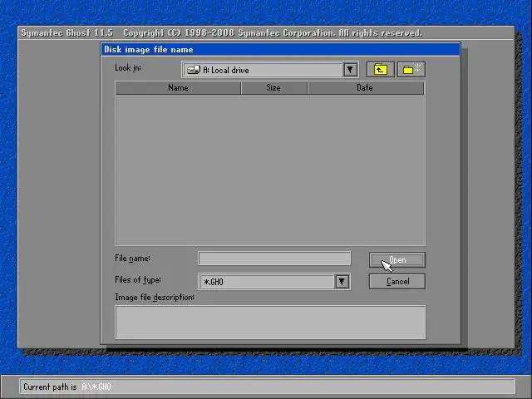Click the Image file description label
The width and height of the screenshot is (532, 399).
pos(155,298)
